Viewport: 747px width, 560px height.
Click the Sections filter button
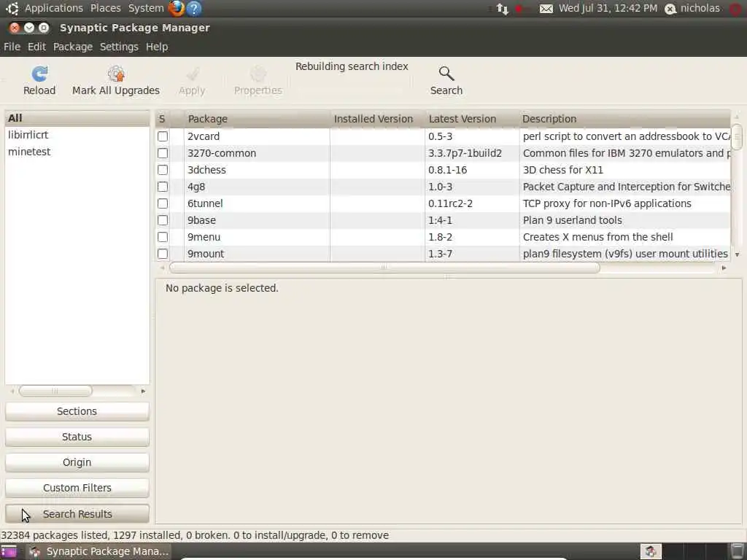(77, 411)
